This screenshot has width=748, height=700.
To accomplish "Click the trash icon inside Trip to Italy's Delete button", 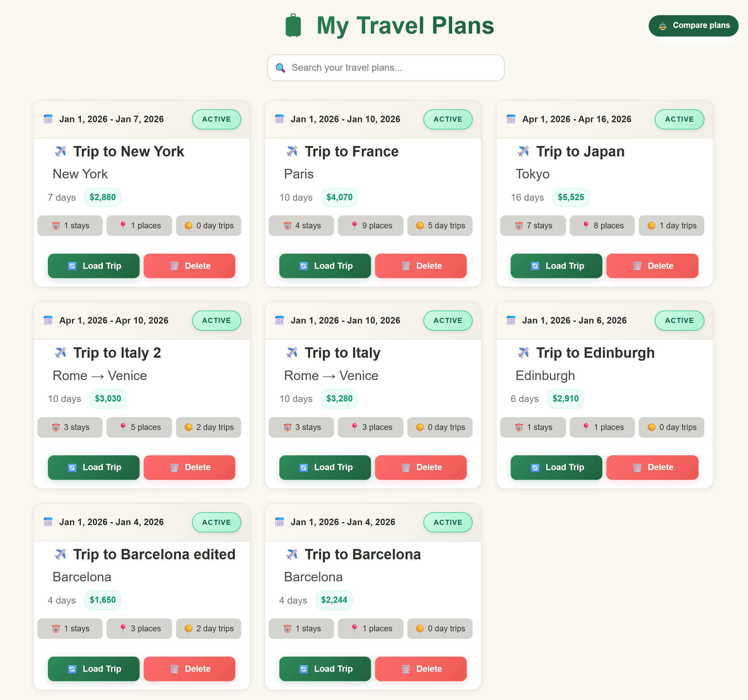I will click(x=405, y=467).
